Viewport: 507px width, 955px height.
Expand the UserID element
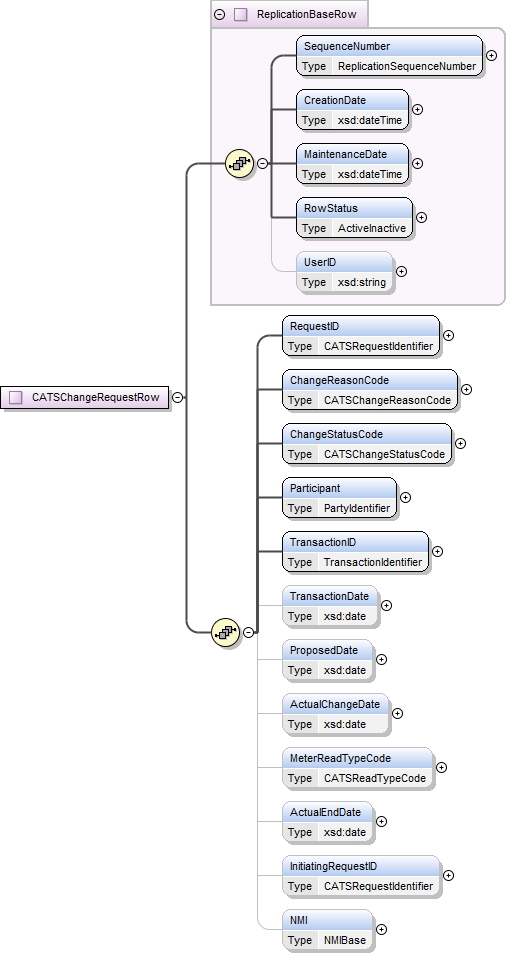pyautogui.click(x=402, y=272)
